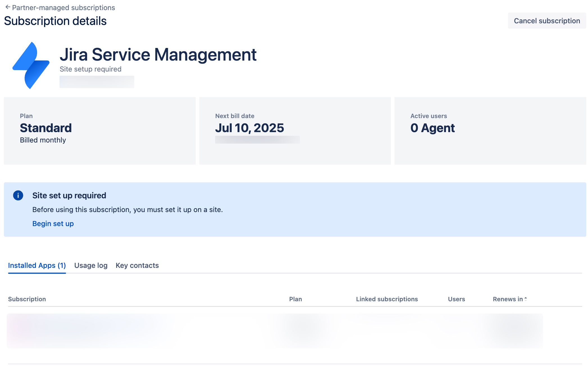The width and height of the screenshot is (588, 368).
Task: Click the Linked subscriptions column header
Action: (387, 299)
